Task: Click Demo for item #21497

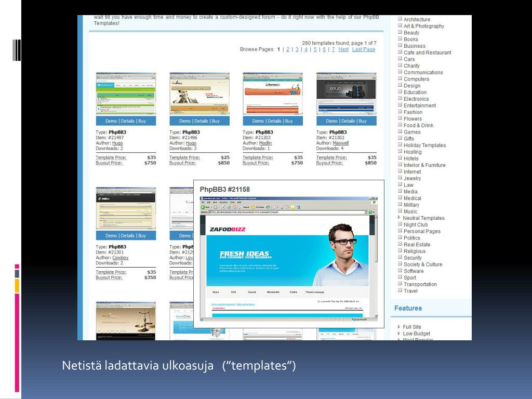Action: (111, 121)
